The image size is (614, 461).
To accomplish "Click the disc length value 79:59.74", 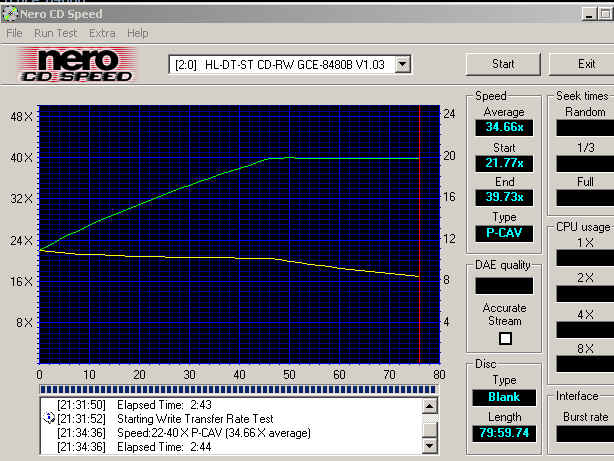I will [504, 433].
